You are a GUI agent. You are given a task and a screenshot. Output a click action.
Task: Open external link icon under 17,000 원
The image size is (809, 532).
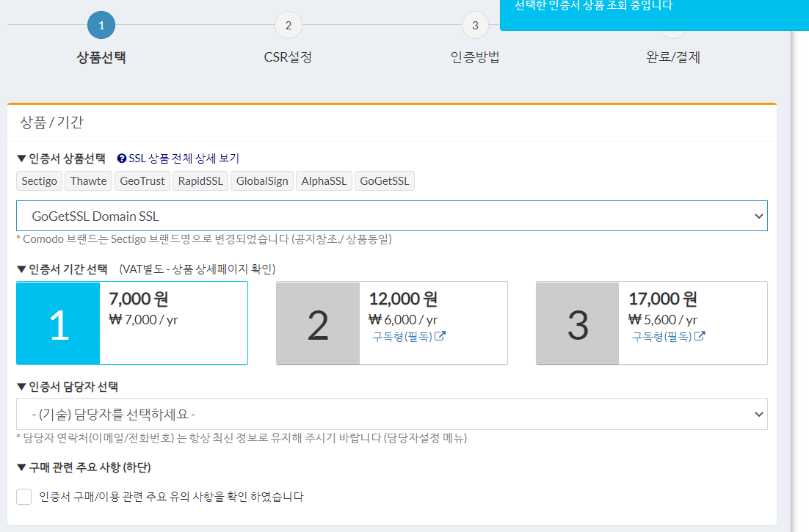(x=700, y=336)
